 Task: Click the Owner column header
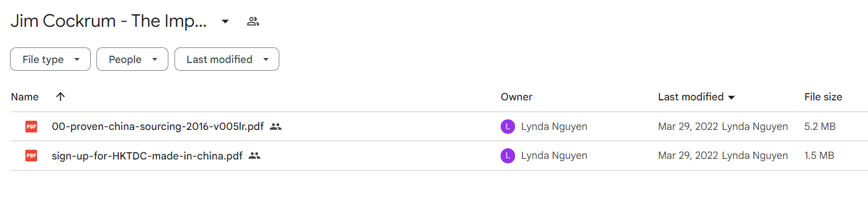[516, 96]
